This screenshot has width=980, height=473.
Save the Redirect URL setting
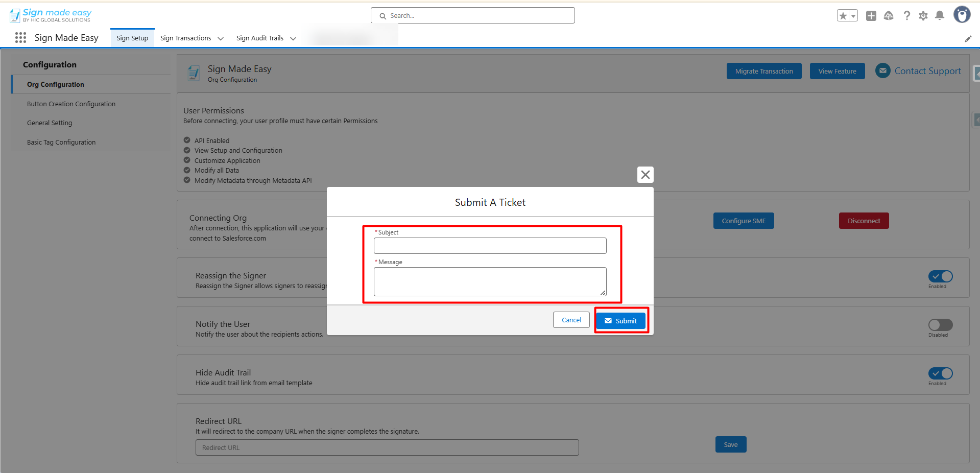731,444
